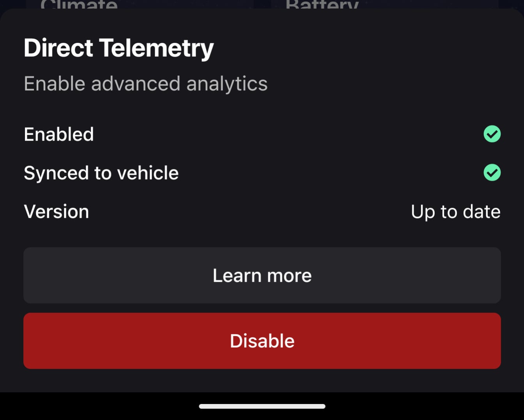Tap empty sheet area below the Disable button
The image size is (524, 420).
262,381
